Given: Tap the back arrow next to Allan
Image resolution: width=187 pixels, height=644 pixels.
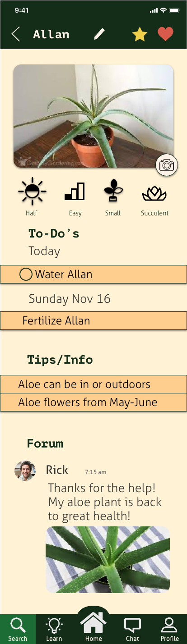Looking at the screenshot, I should click(x=16, y=34).
